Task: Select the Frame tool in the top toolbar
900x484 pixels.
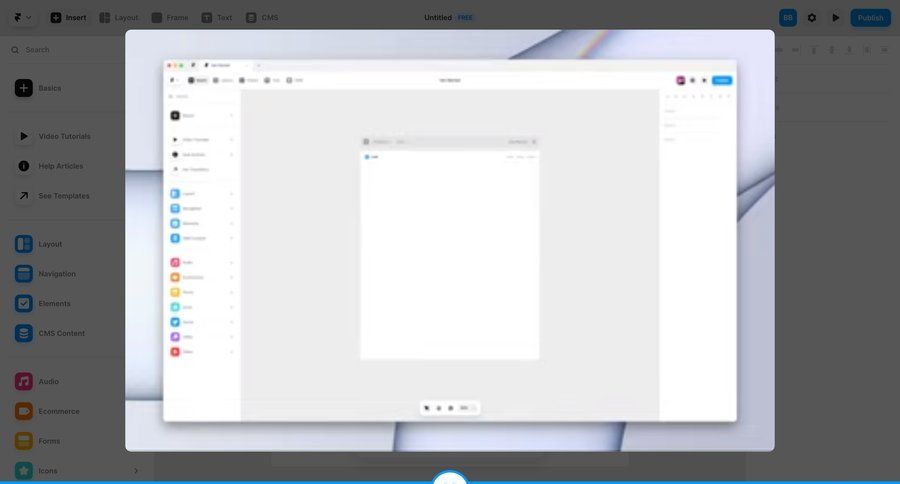Action: (x=170, y=18)
